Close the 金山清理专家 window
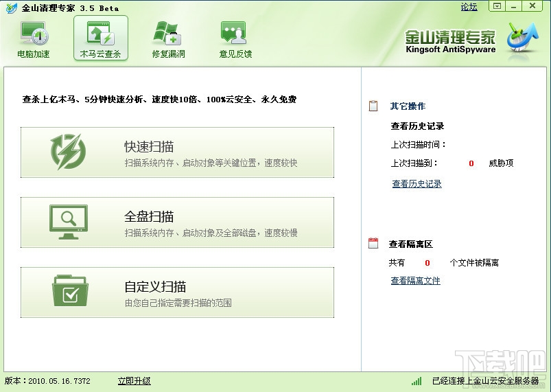551x392 pixels. point(532,6)
